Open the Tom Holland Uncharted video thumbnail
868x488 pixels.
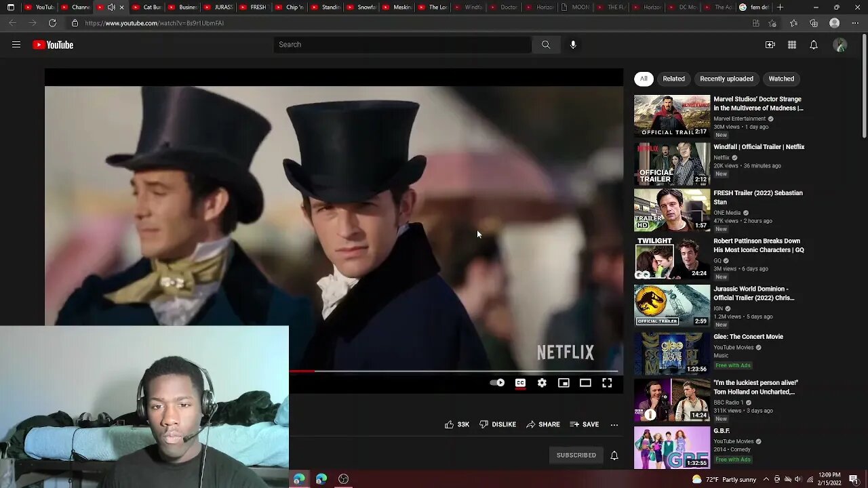click(672, 400)
